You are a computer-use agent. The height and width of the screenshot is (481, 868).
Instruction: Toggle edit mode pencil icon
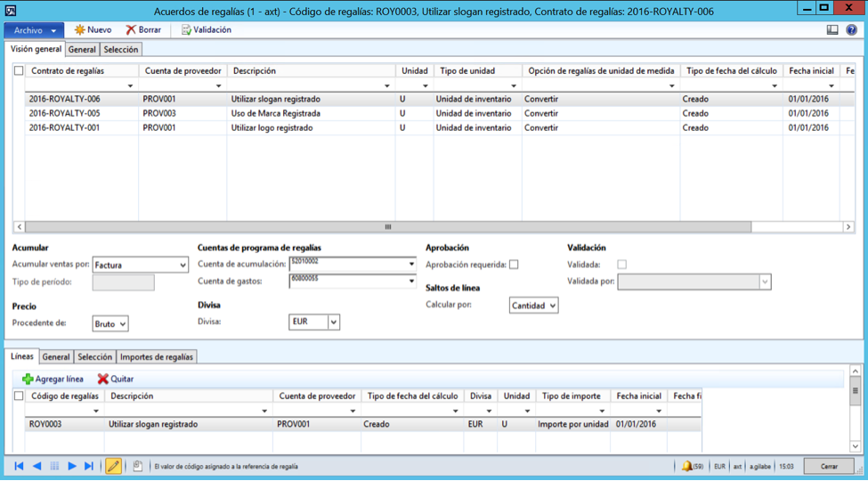(x=113, y=466)
